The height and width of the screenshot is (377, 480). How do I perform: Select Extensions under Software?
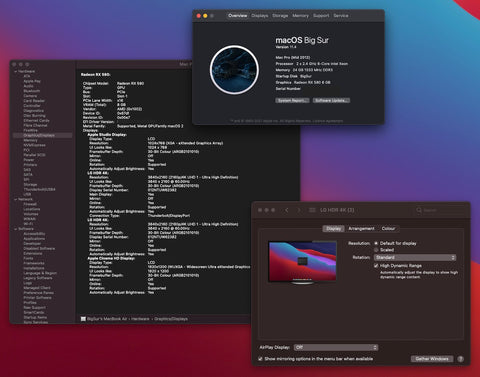pyautogui.click(x=33, y=253)
